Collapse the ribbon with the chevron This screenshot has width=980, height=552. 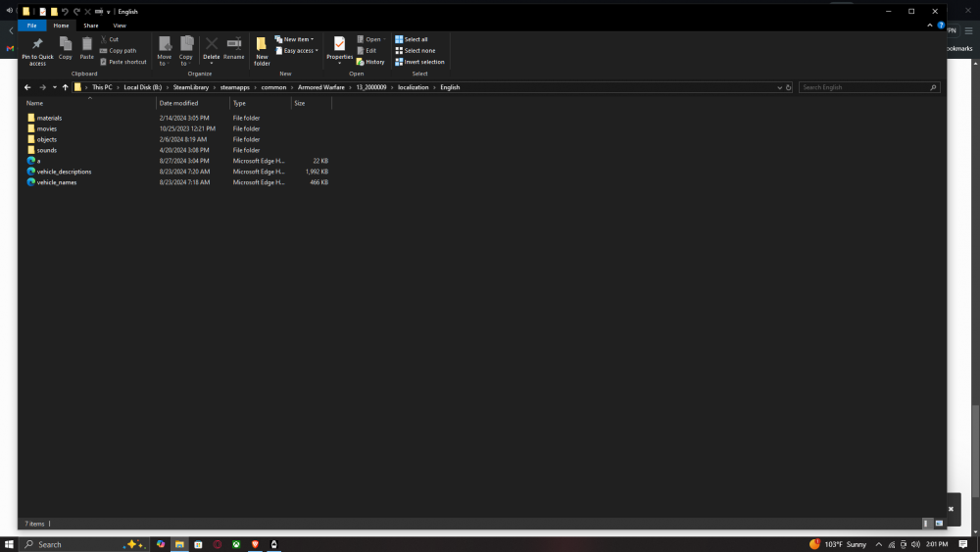(x=929, y=25)
